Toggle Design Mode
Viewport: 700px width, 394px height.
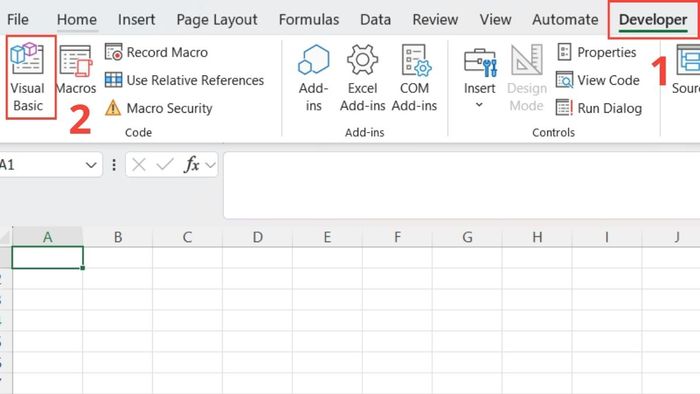527,78
